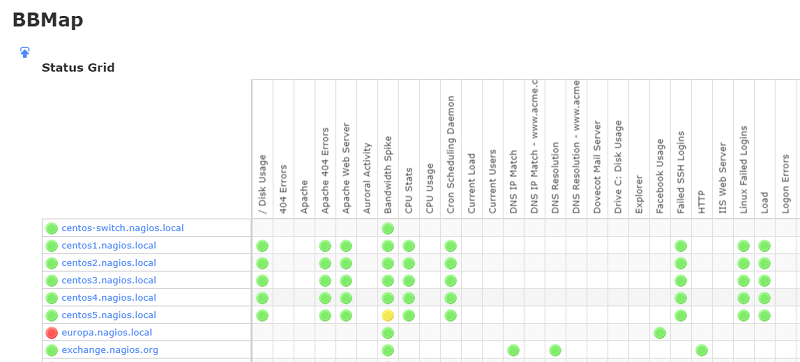
Task: Click DNS IP Match dot for exchange.nagios.org
Action: click(513, 350)
